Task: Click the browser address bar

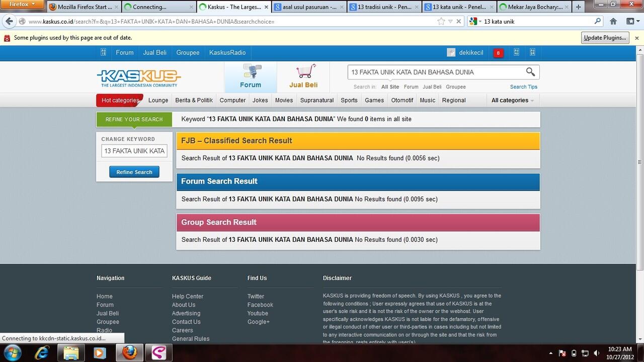Action: 231,22
